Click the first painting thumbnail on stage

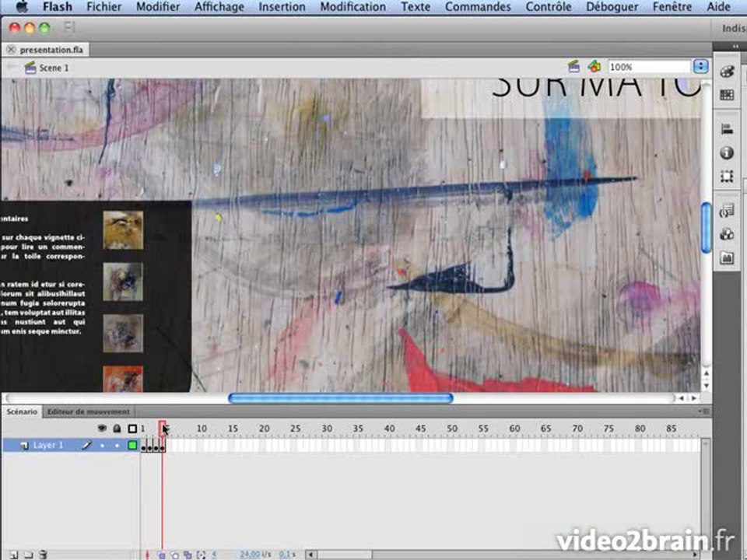[123, 230]
